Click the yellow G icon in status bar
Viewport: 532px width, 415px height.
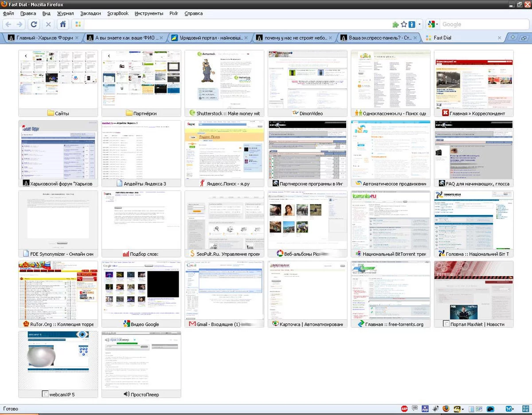point(456,409)
